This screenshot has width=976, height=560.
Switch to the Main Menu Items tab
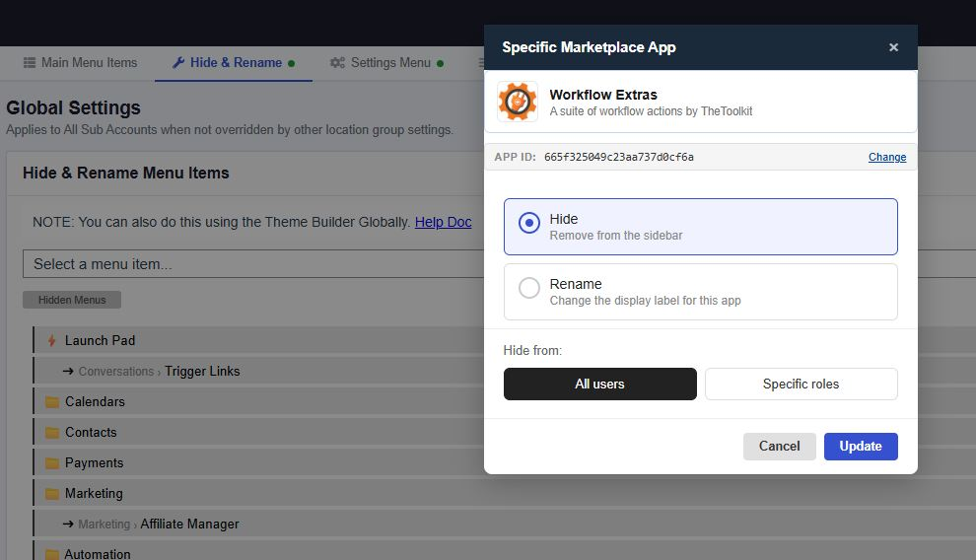coord(80,63)
